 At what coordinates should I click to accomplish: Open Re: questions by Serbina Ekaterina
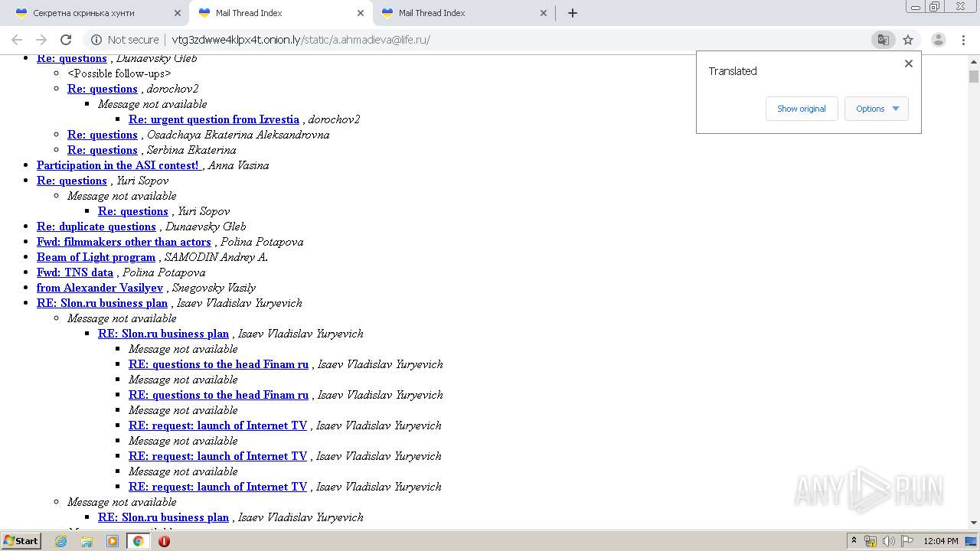(103, 150)
